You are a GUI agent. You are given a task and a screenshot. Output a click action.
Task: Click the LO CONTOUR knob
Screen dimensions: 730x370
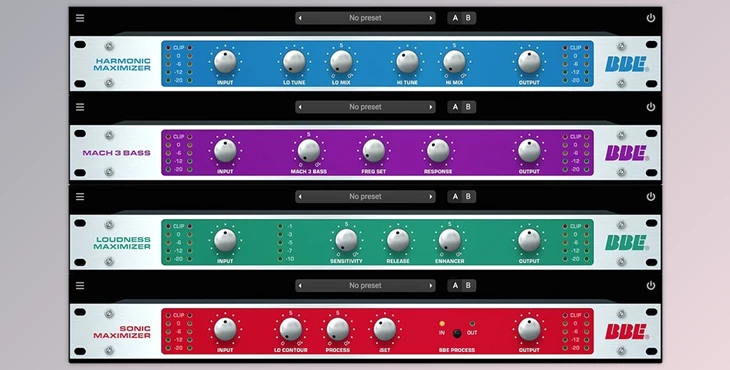point(291,330)
